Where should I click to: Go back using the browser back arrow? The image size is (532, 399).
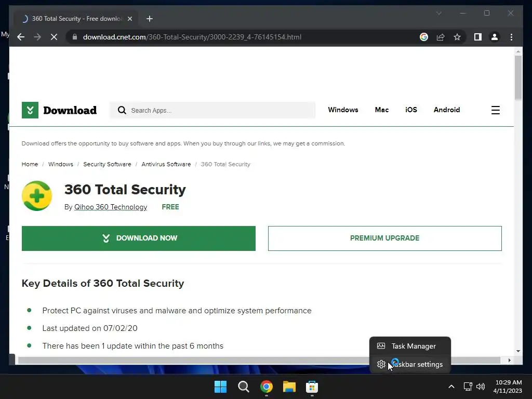coord(21,37)
